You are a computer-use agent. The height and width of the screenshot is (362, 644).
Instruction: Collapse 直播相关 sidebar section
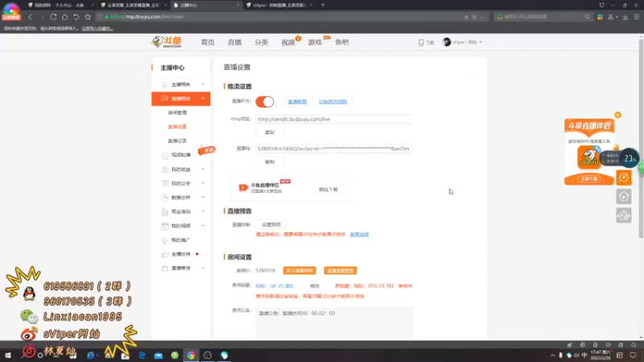pos(203,98)
